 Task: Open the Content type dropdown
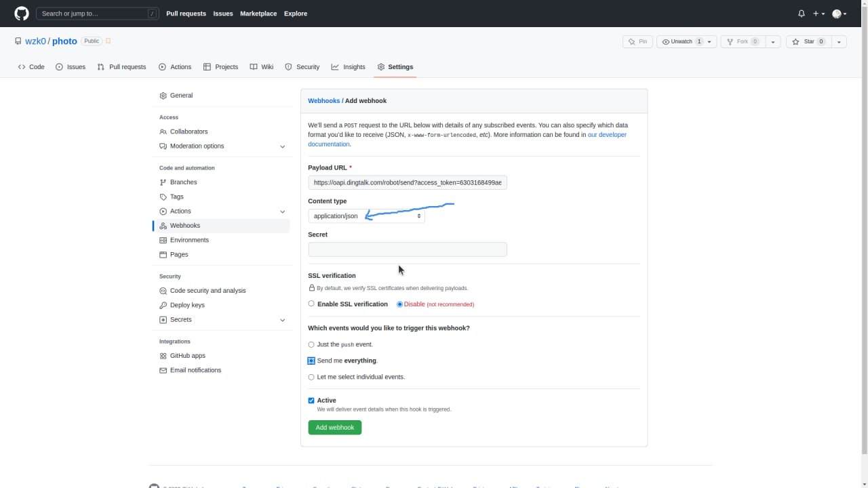(366, 216)
